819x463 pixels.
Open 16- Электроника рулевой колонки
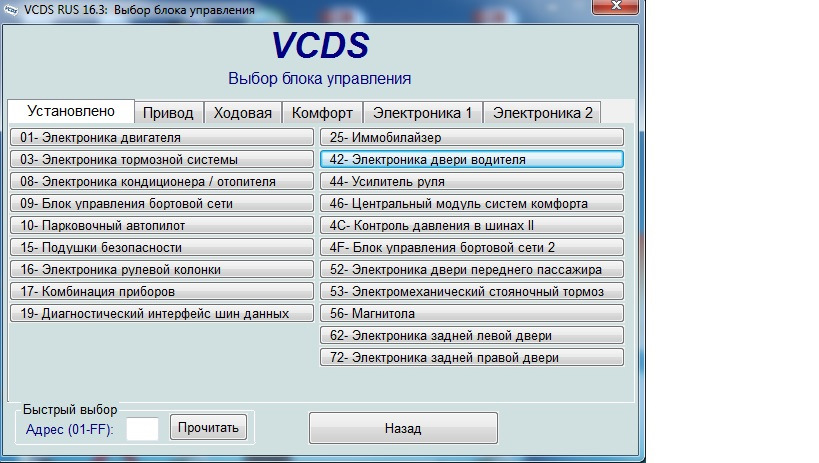[x=162, y=269]
